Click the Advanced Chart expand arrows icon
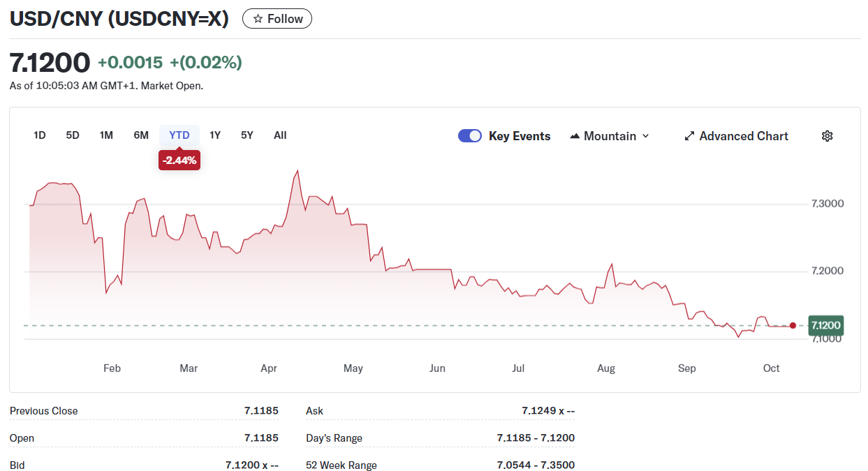The height and width of the screenshot is (471, 868). coord(689,136)
